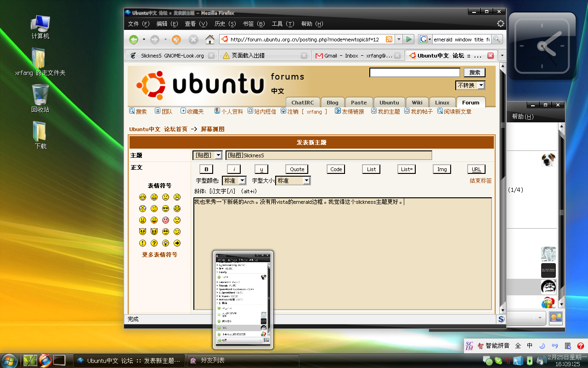Click the Skype status icon in Firefox status bar
This screenshot has width=588, height=368.
[x=501, y=319]
